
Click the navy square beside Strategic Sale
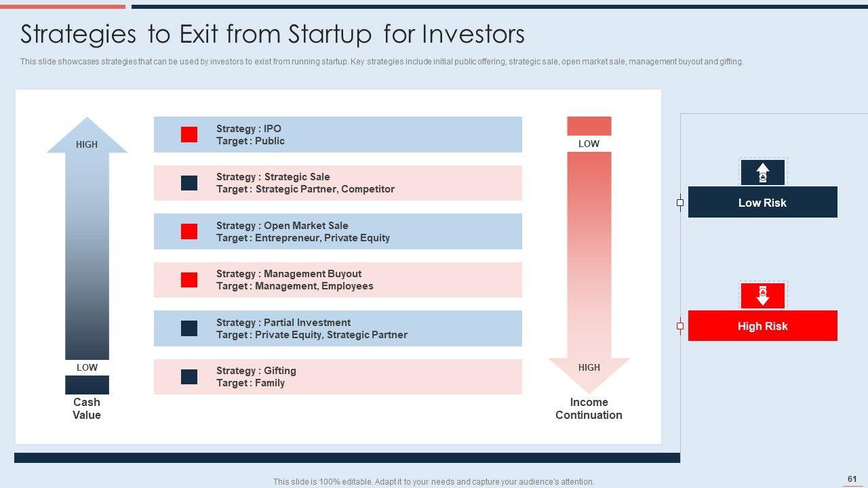189,183
